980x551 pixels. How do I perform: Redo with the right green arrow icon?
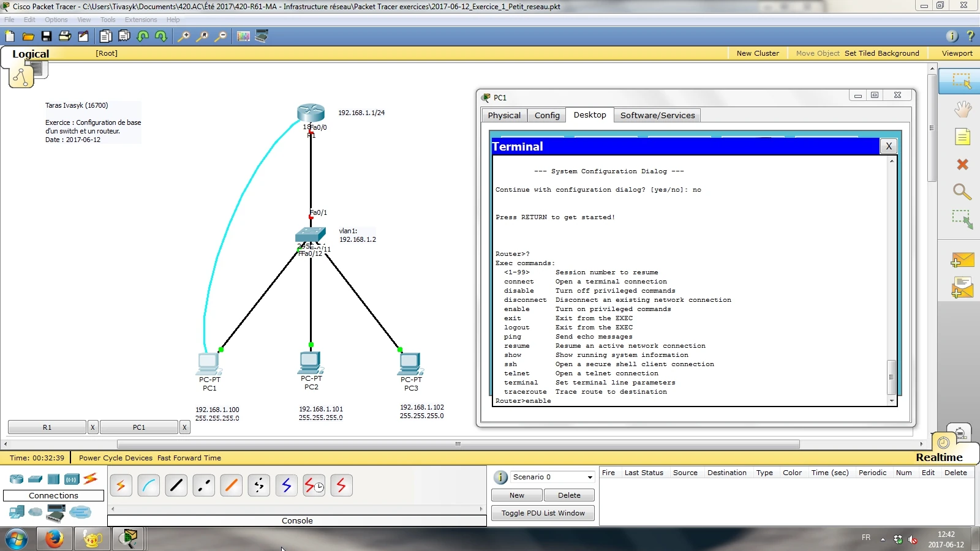161,36
